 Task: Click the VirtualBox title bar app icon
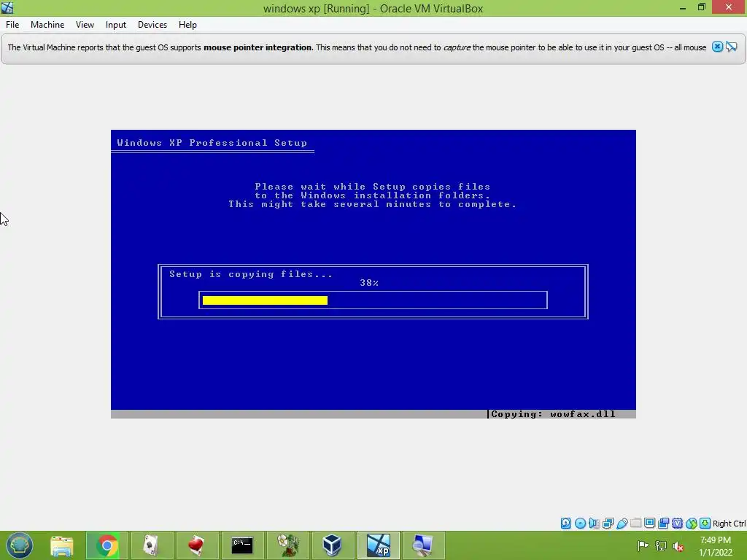pyautogui.click(x=7, y=7)
